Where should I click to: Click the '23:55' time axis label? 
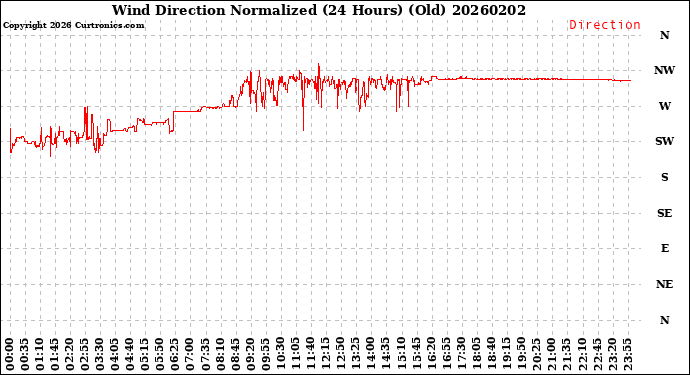(x=627, y=355)
